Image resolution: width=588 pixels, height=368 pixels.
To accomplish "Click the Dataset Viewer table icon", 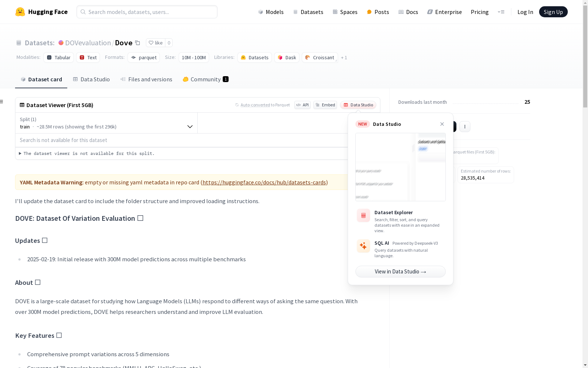I will pyautogui.click(x=22, y=105).
